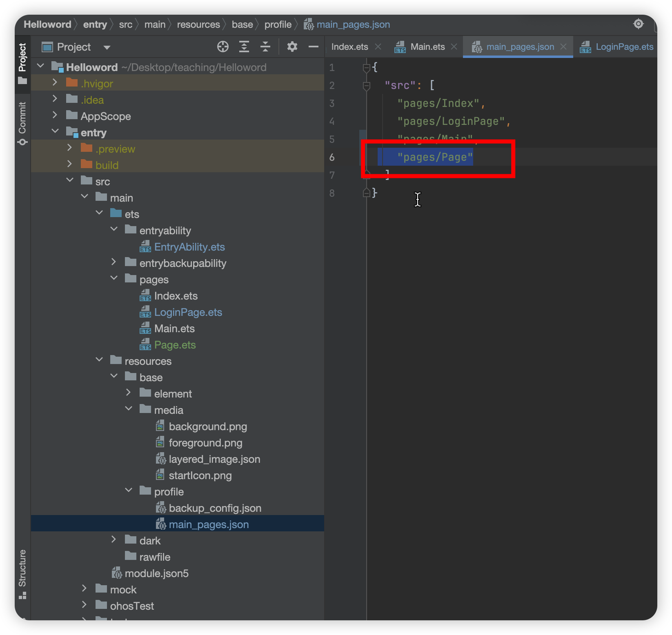
Task: Click the locate/select opened file target icon
Action: [223, 47]
